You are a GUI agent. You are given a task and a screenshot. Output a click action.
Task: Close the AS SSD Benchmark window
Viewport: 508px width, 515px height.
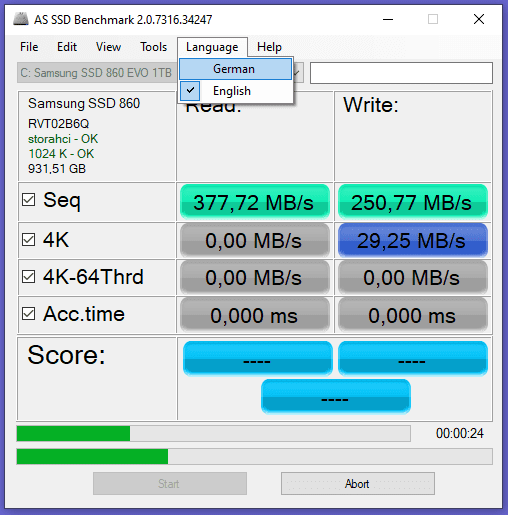(x=479, y=19)
